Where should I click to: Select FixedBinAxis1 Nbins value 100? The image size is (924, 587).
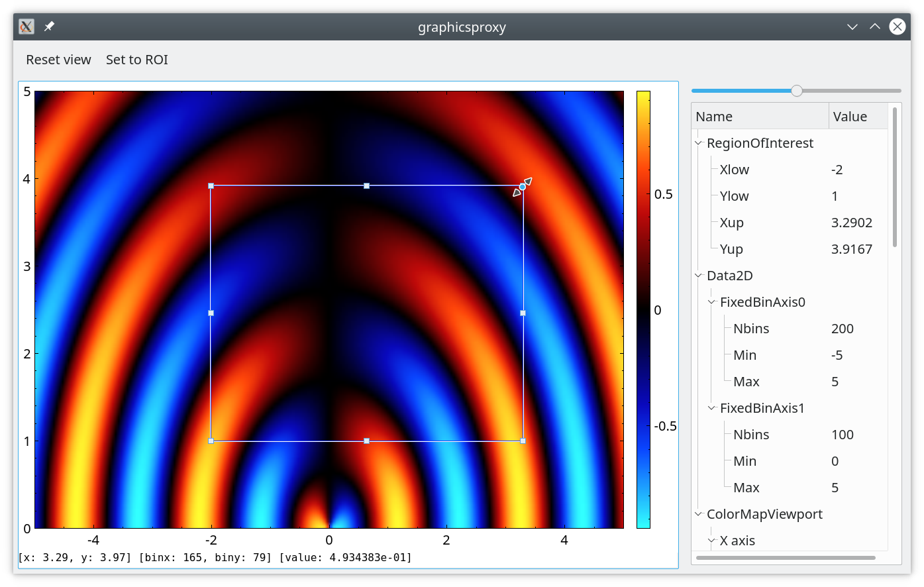click(843, 435)
